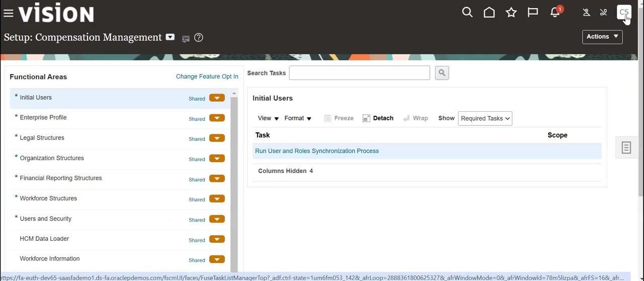Click the Scope column header

(557, 135)
